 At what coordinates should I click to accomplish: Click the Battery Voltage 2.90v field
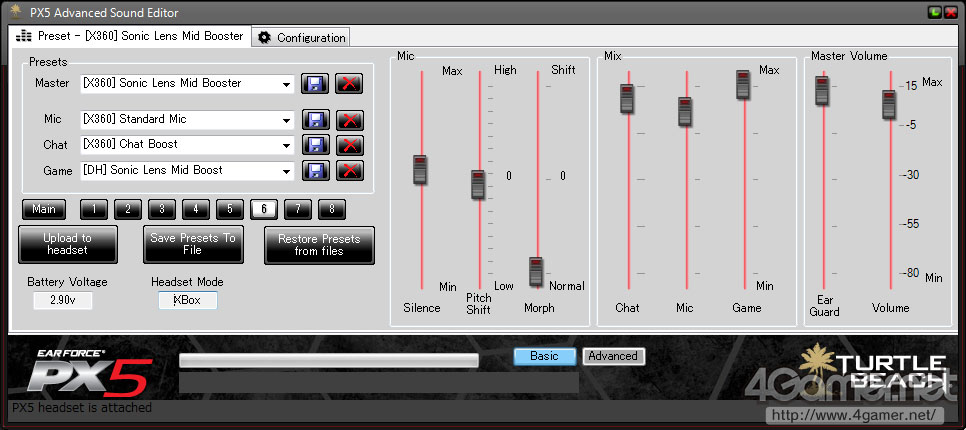[x=63, y=301]
